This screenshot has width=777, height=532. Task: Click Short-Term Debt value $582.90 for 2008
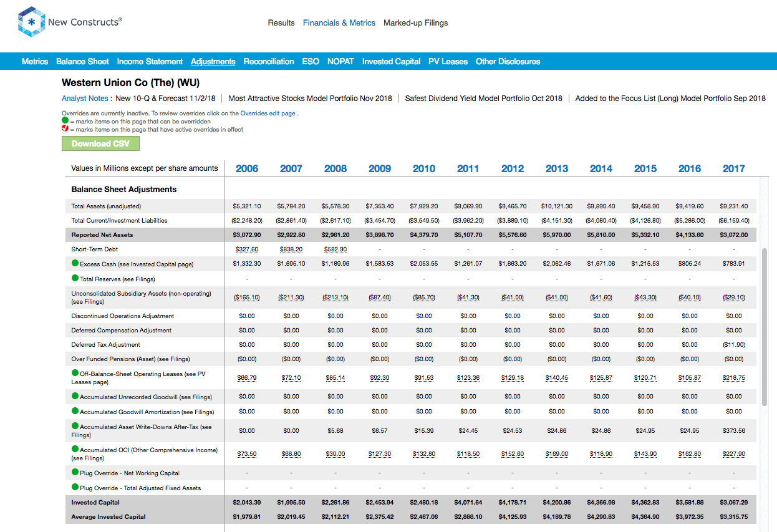click(335, 249)
